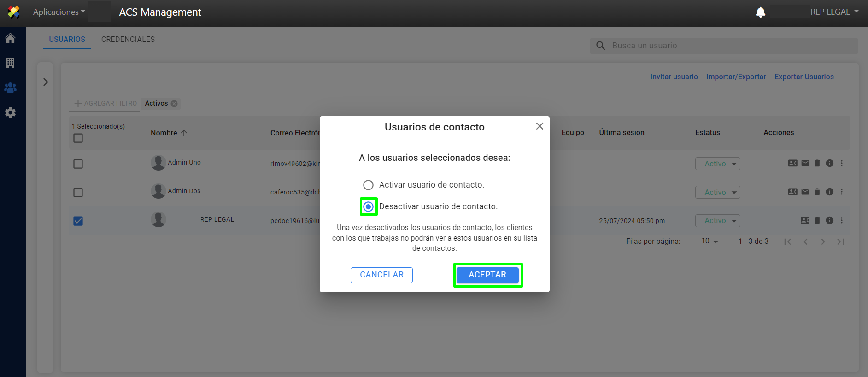The image size is (868, 377).
Task: Open the users group sidebar icon
Action: 10,88
